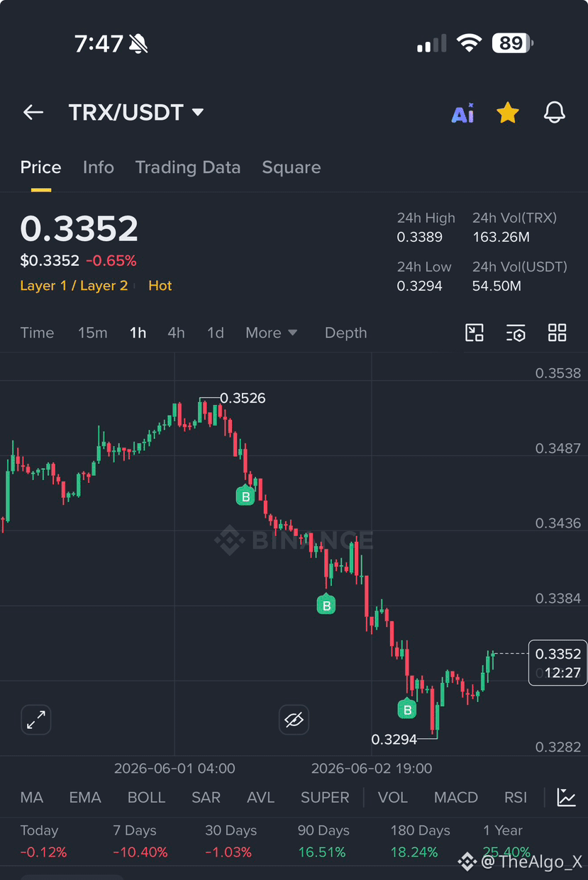Click the 24h Vol(USDT) value 54.50M

tap(497, 286)
